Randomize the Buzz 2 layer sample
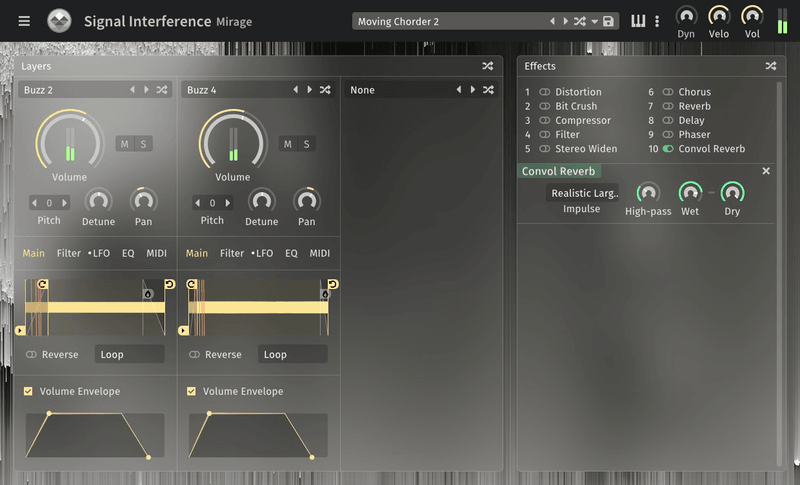Screen dimensions: 800x485 [x=162, y=90]
